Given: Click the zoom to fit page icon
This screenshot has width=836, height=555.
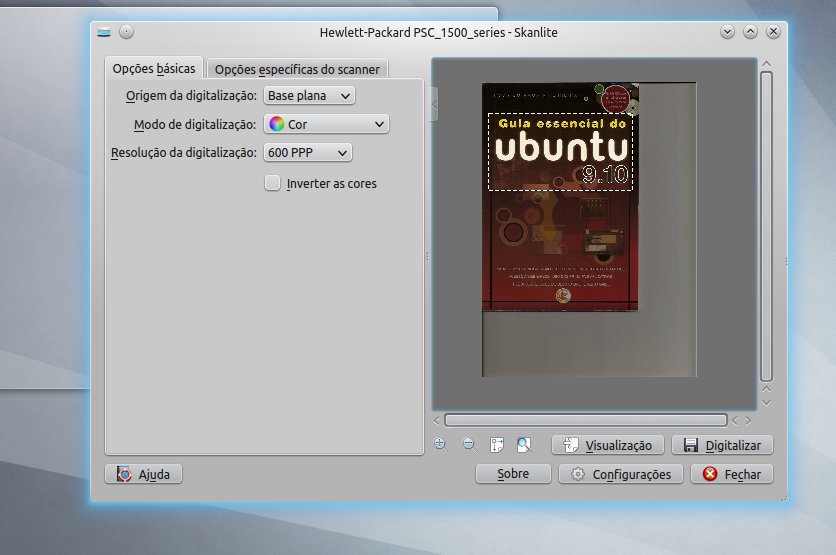Looking at the screenshot, I should tap(524, 445).
